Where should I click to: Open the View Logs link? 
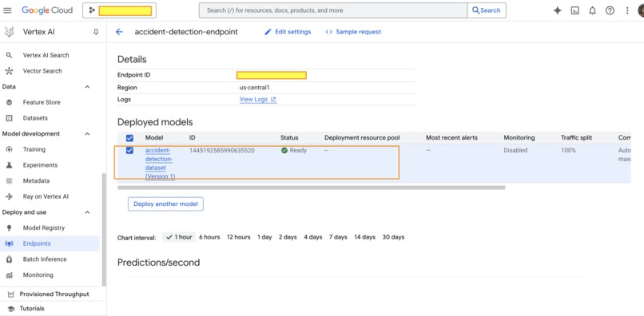click(x=258, y=100)
